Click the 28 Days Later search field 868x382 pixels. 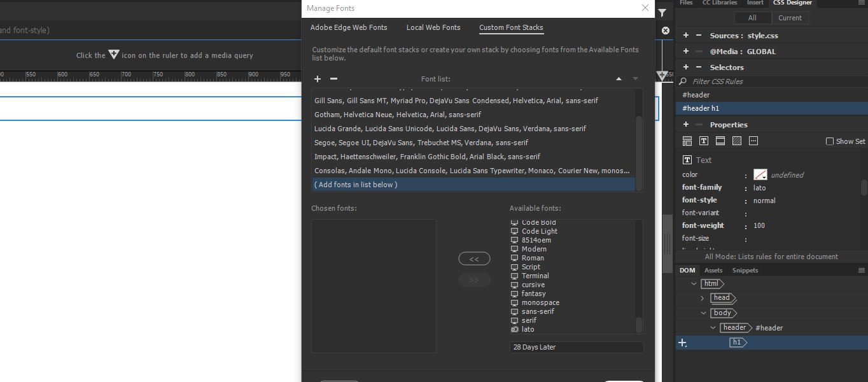pyautogui.click(x=576, y=347)
